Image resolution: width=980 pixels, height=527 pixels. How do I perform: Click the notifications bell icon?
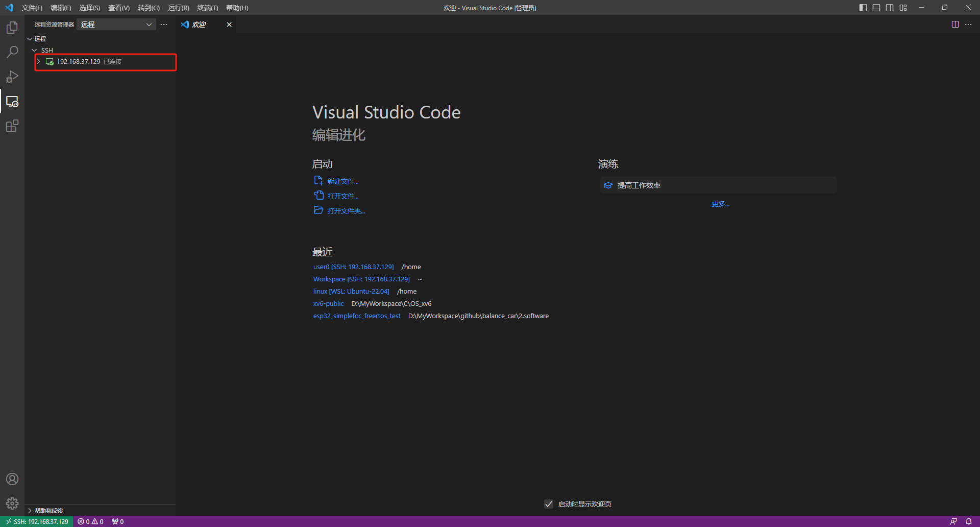pos(969,521)
